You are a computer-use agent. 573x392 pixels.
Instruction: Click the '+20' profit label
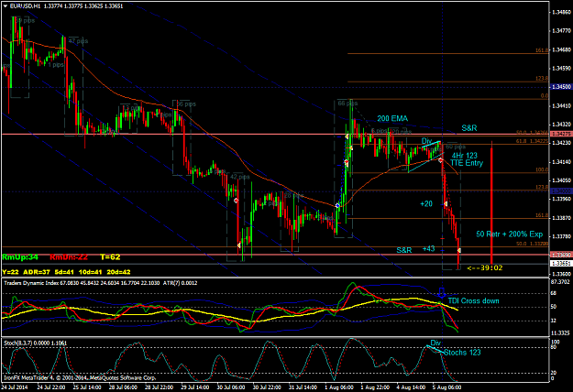[426, 204]
